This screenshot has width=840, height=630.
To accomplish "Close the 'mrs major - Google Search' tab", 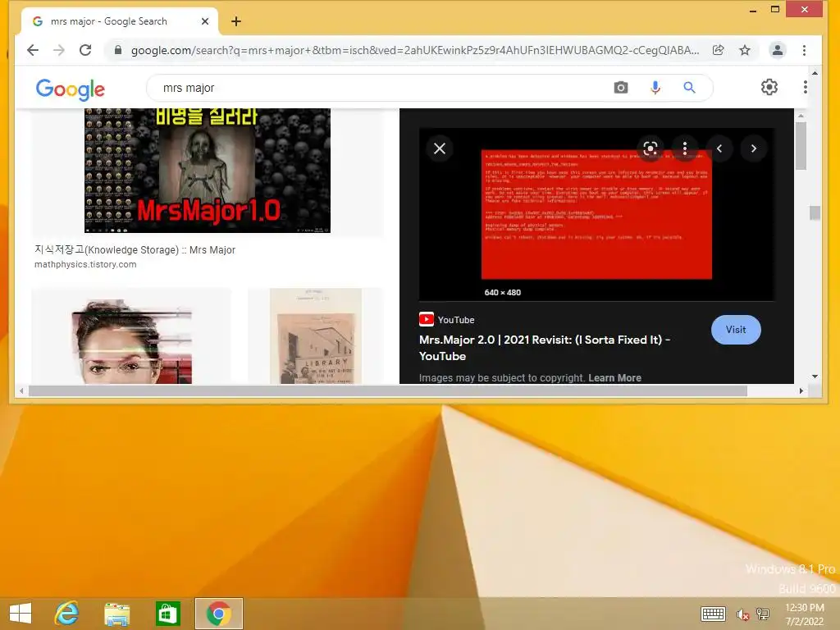I will pos(204,21).
